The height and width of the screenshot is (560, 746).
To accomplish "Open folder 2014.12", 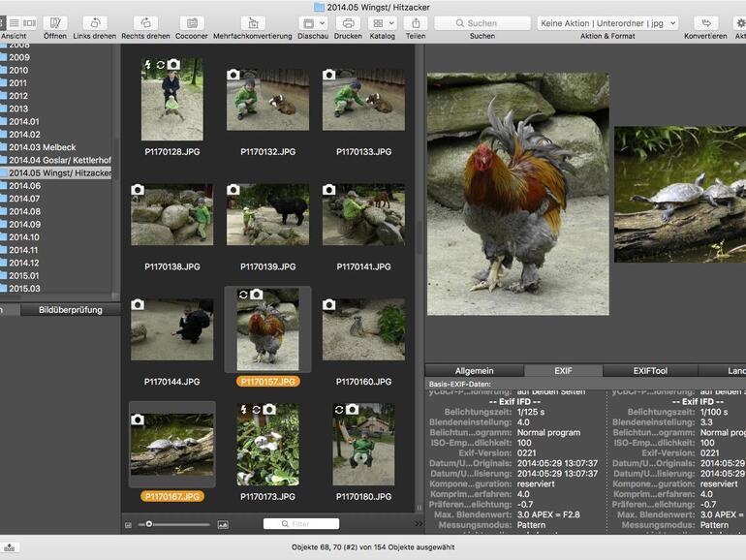I will pos(24,263).
